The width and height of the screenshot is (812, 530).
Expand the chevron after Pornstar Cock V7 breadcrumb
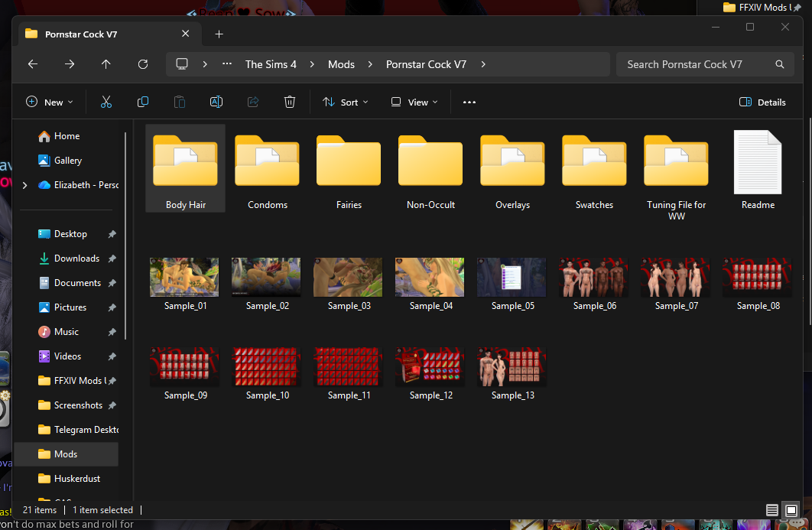click(483, 64)
